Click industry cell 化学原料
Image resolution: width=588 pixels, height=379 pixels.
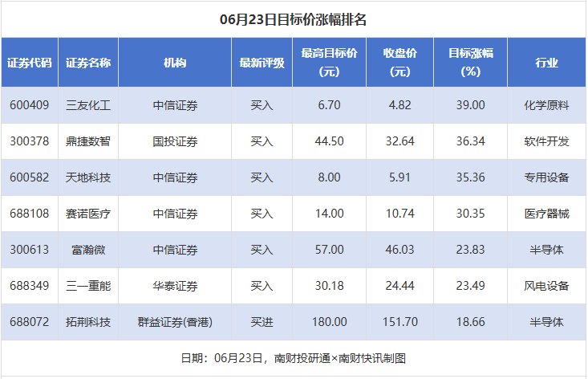(x=547, y=105)
